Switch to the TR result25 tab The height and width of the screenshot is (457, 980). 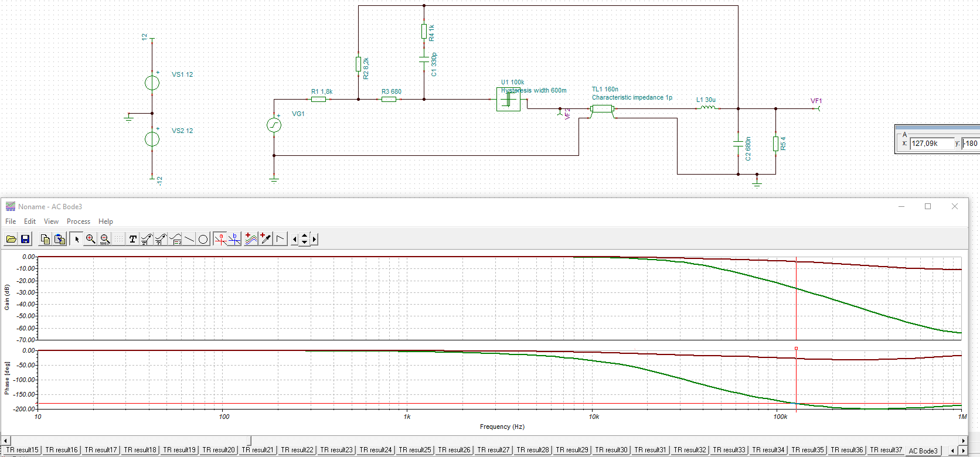point(415,450)
